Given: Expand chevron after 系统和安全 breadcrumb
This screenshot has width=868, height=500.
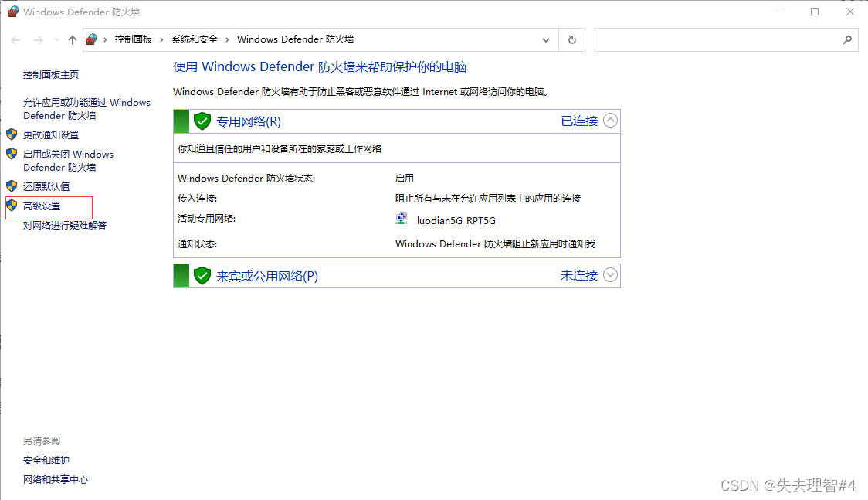Looking at the screenshot, I should coord(228,40).
